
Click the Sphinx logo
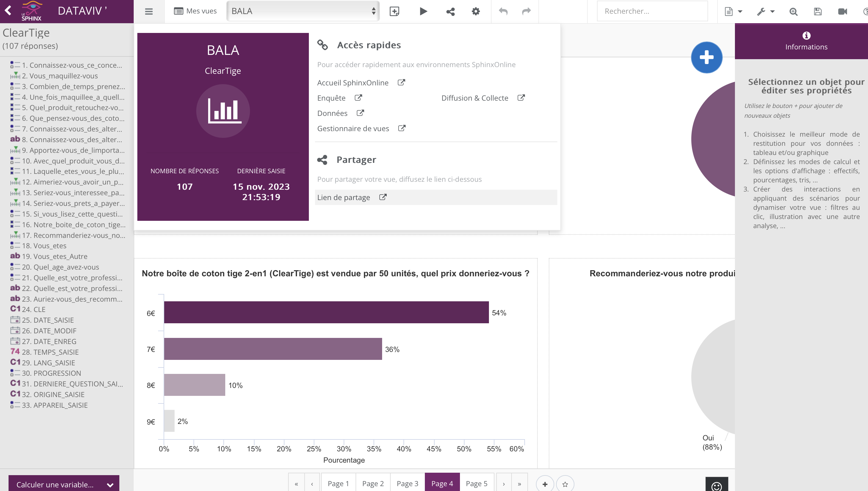pos(31,11)
